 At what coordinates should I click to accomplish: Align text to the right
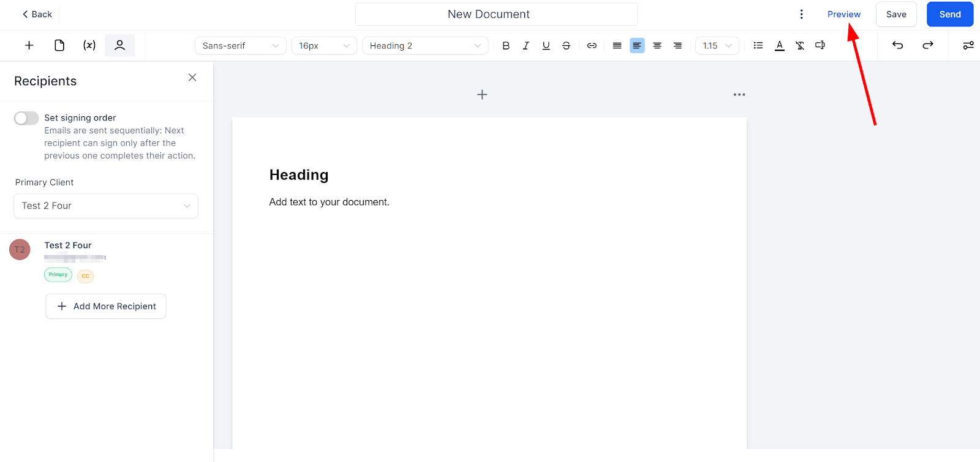677,46
